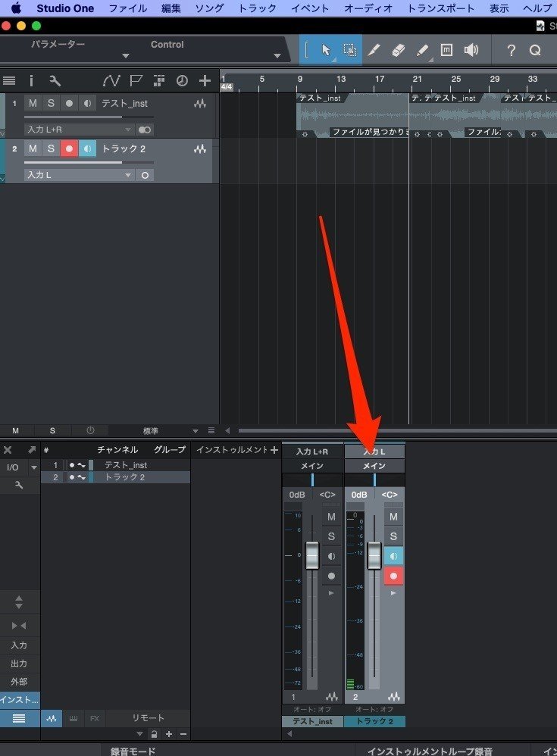The image size is (557, 756).
Task: Open 入力 L+R input dropdown on track 1
Action: tap(79, 130)
